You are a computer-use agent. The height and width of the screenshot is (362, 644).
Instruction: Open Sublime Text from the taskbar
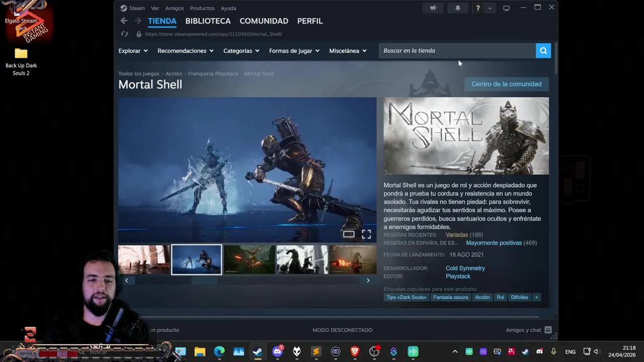(316, 351)
